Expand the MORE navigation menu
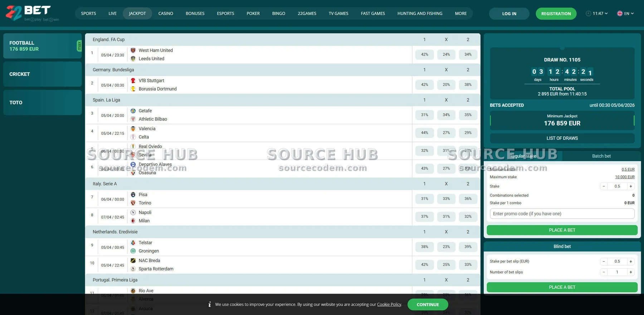644x315 pixels. point(460,14)
